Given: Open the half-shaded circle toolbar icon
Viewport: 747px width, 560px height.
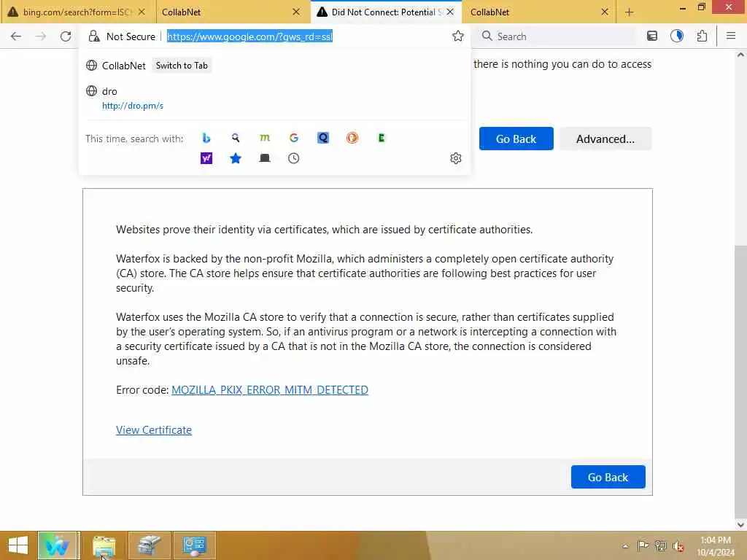Looking at the screenshot, I should click(677, 36).
